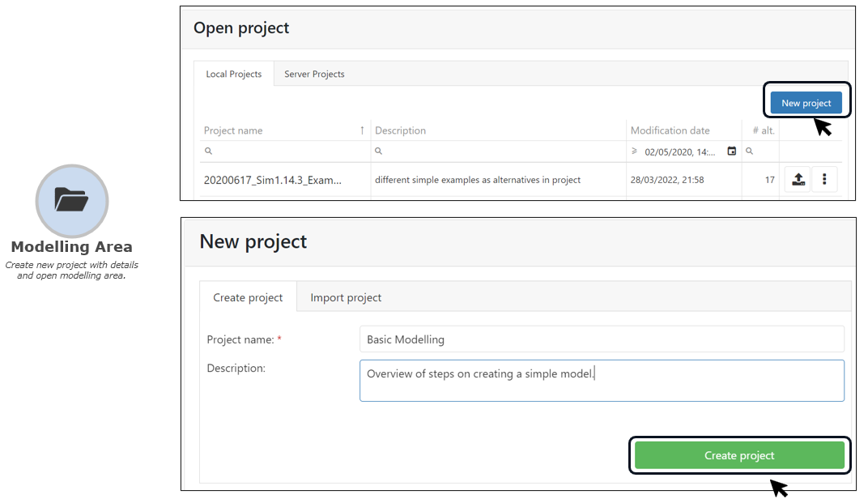Toggle the sort arrow on the Project name column
The height and width of the screenshot is (499, 868).
coord(362,130)
